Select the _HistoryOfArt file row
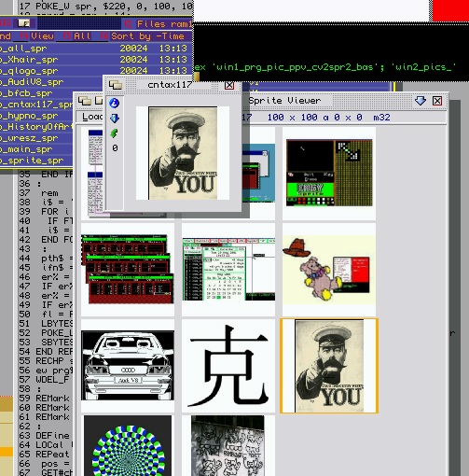The height and width of the screenshot is (476, 469). tap(36, 127)
